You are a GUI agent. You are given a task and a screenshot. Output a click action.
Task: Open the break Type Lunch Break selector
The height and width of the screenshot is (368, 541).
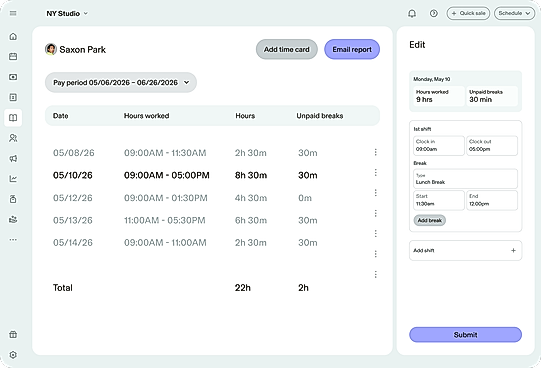pos(465,179)
